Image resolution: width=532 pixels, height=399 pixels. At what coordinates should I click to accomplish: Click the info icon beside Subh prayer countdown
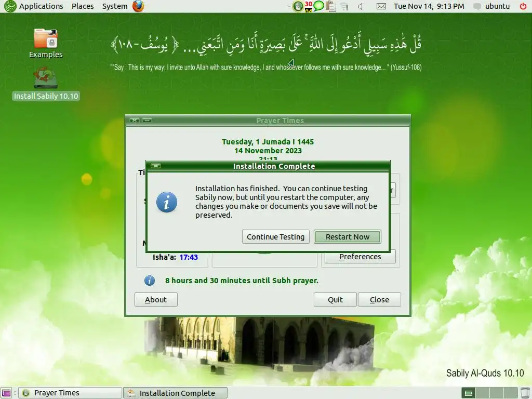[150, 280]
